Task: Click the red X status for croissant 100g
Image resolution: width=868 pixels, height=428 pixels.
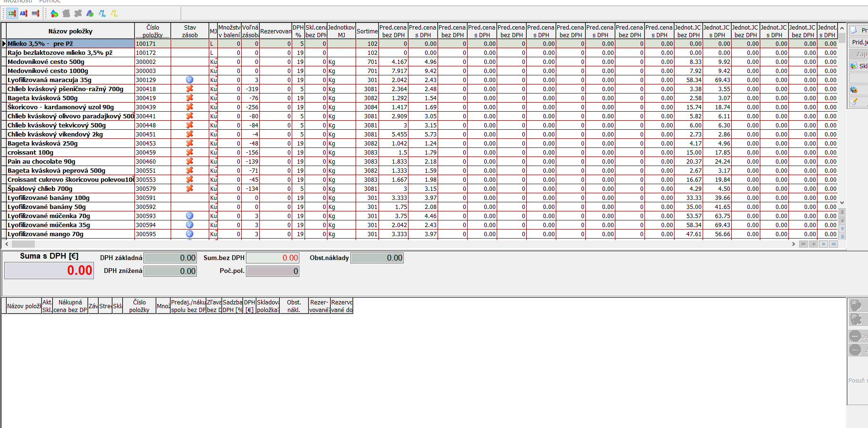Action: point(189,153)
